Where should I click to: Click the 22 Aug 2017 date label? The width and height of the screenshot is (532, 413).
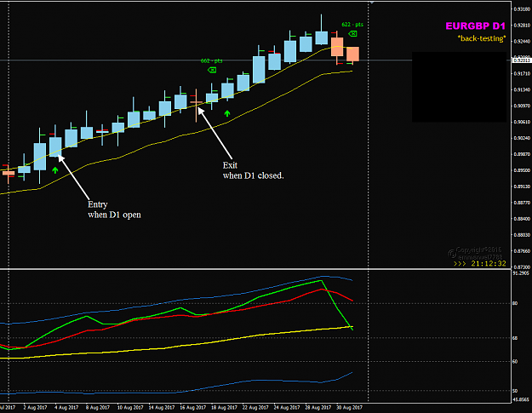[255, 407]
